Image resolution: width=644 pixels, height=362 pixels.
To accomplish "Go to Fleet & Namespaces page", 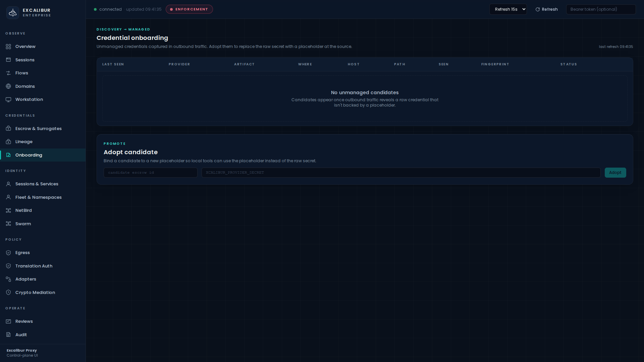I will 38,197.
